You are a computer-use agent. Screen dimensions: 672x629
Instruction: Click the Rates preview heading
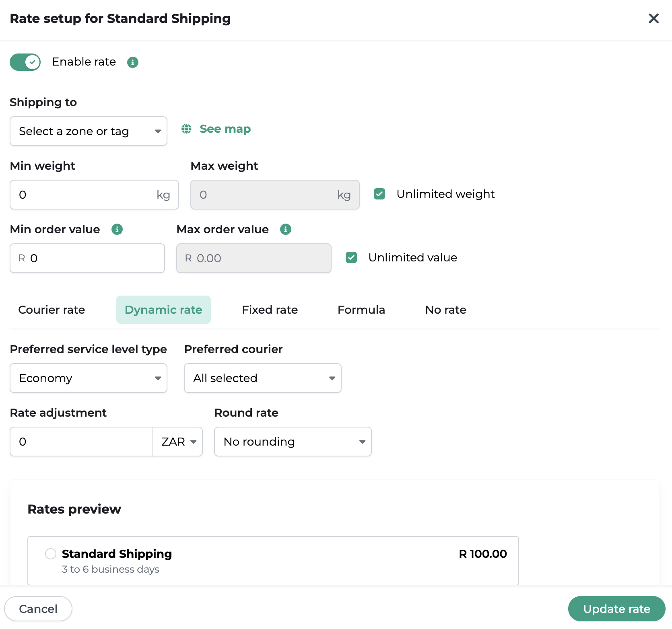pyautogui.click(x=74, y=509)
